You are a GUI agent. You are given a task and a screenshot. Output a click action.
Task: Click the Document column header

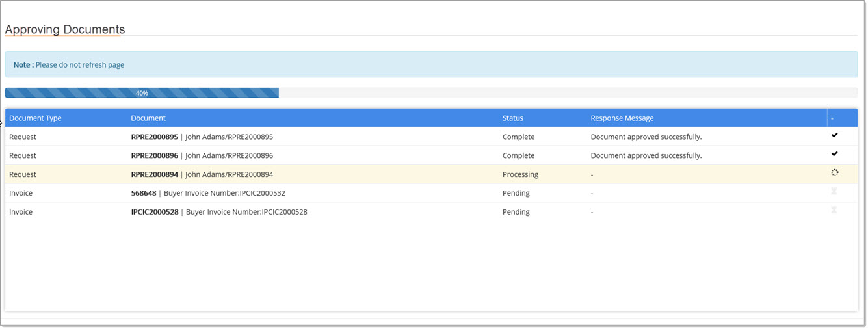(x=148, y=118)
